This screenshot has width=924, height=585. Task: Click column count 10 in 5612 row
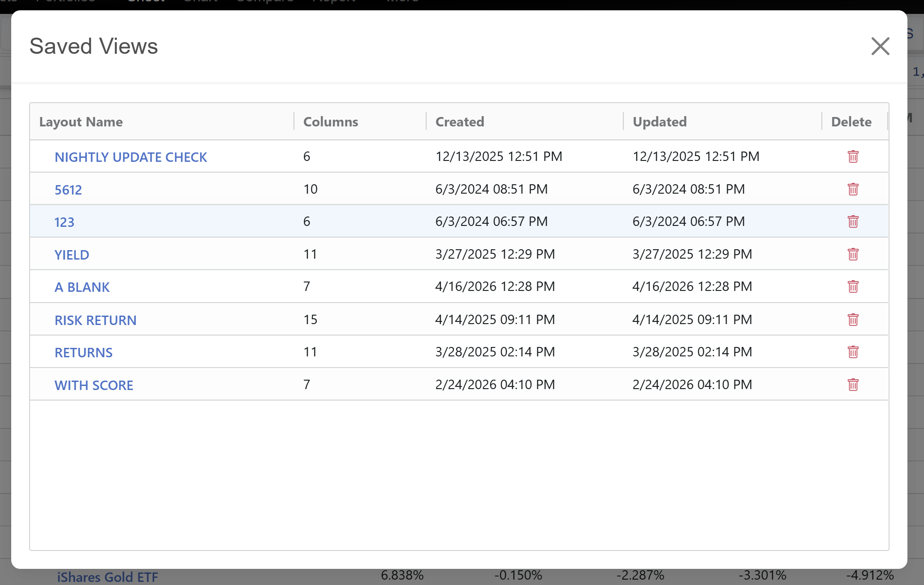pyautogui.click(x=310, y=189)
